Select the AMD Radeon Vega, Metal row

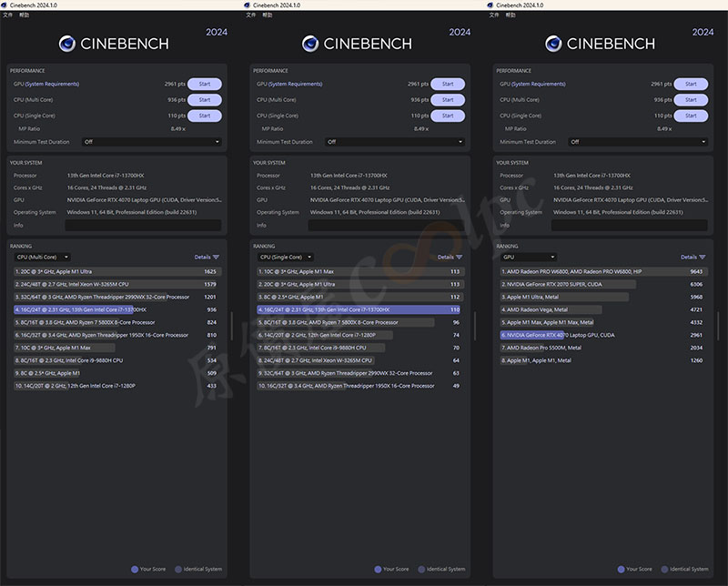[604, 309]
